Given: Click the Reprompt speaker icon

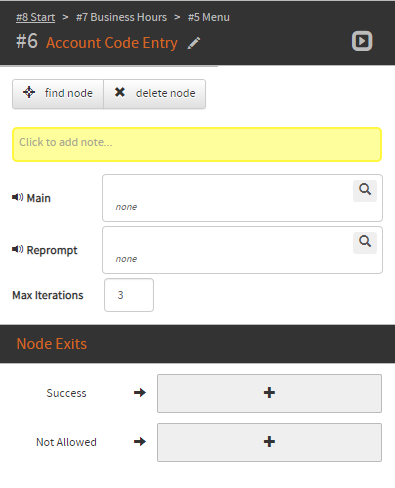Looking at the screenshot, I should (17, 249).
